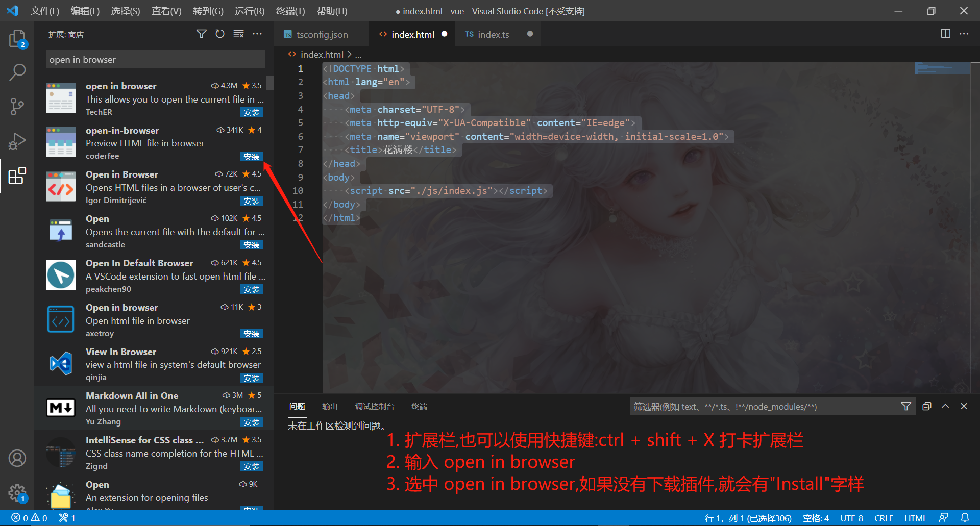The image size is (980, 526).
Task: Open the Explorer view in the activity bar
Action: click(17, 38)
